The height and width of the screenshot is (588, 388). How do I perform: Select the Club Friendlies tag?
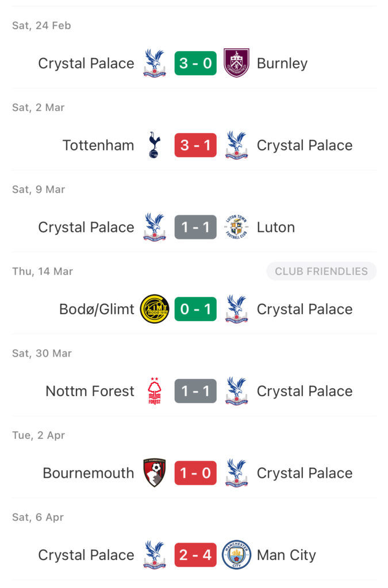point(321,271)
